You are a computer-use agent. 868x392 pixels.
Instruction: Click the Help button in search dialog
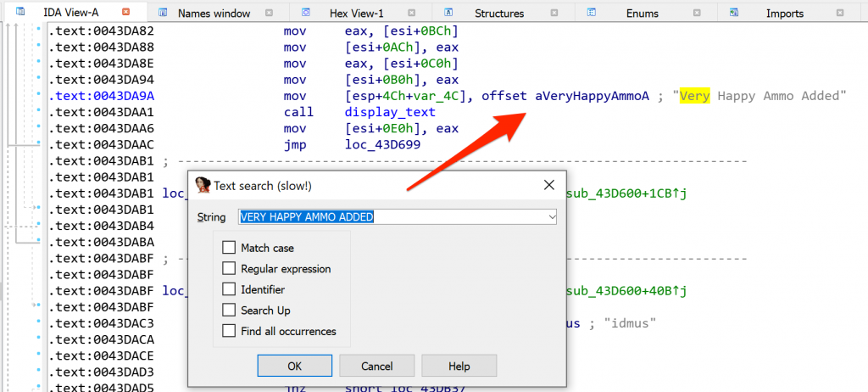pyautogui.click(x=459, y=366)
